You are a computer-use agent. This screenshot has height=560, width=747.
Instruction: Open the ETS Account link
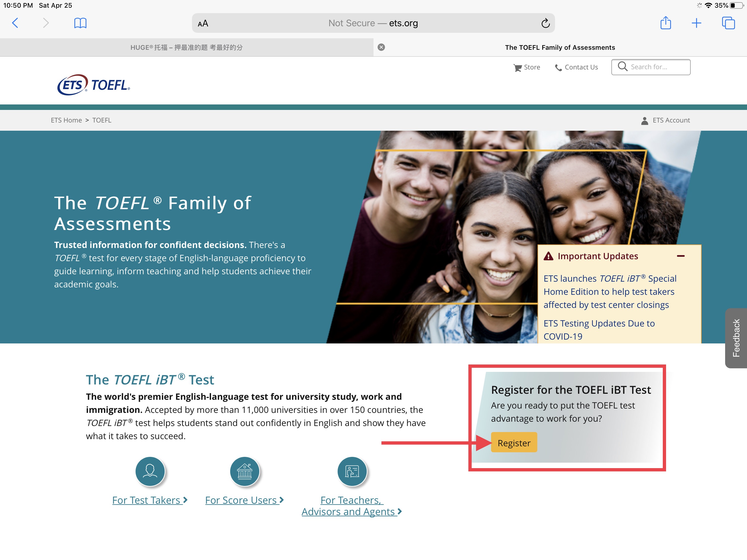pyautogui.click(x=671, y=120)
